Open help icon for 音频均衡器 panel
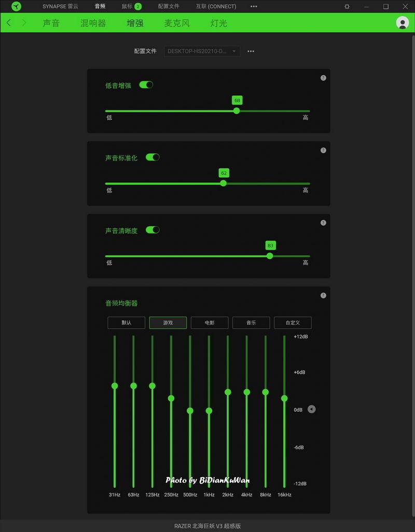Viewport: 415px width, 532px height. click(323, 295)
